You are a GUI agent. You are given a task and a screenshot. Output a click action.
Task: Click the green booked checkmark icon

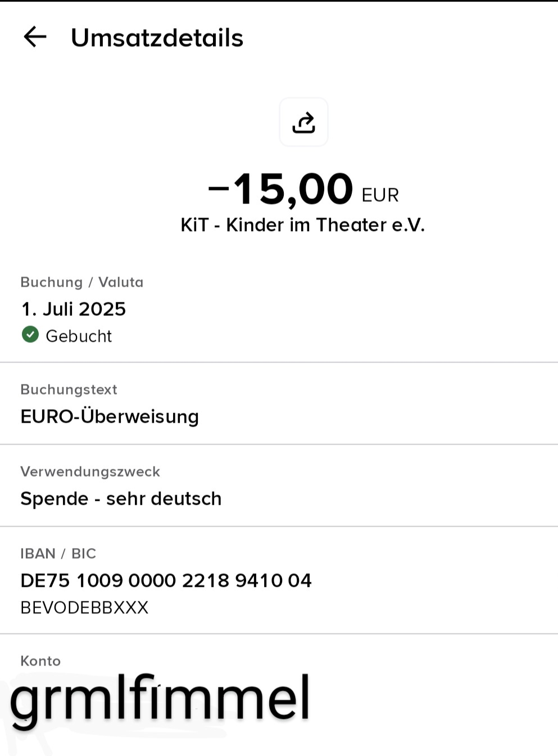30,335
